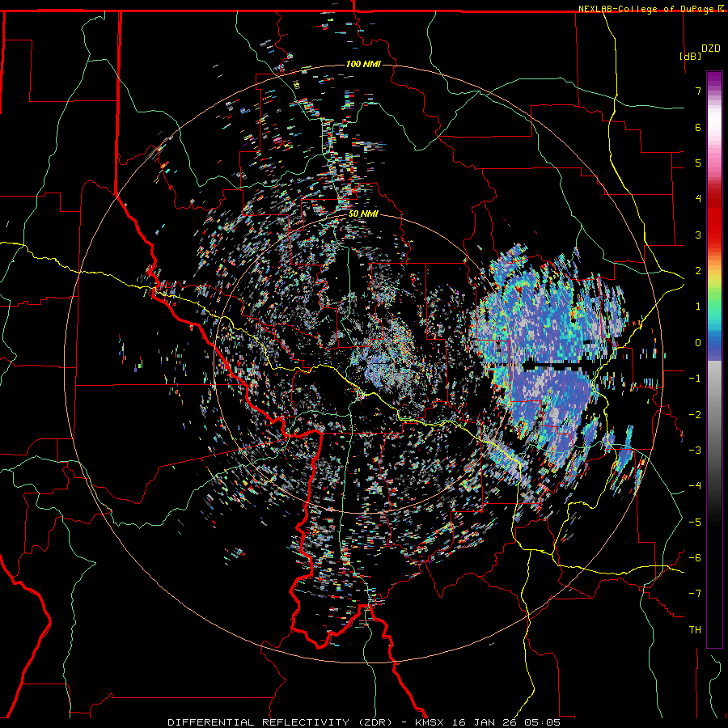Click the 1 value on color scale
728x728 pixels.
coord(698,307)
